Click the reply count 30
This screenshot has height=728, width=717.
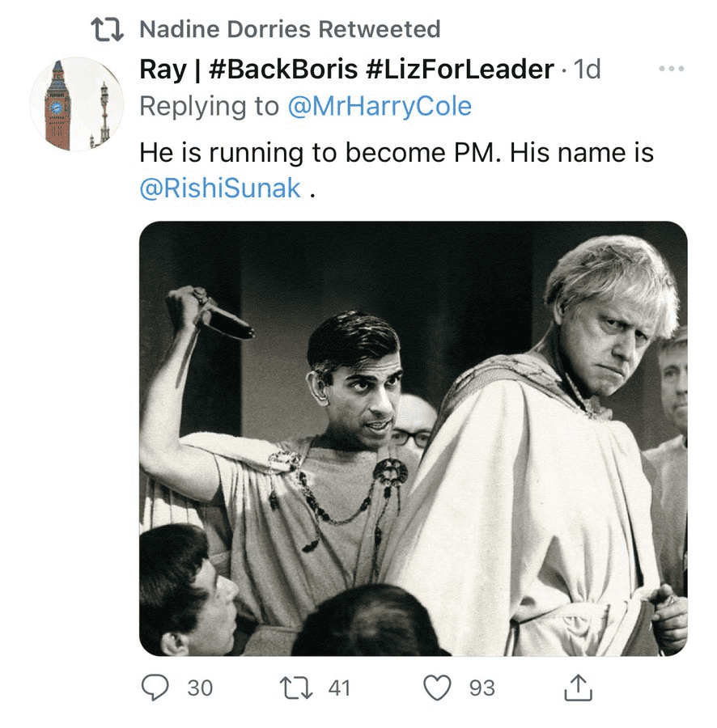pos(200,688)
